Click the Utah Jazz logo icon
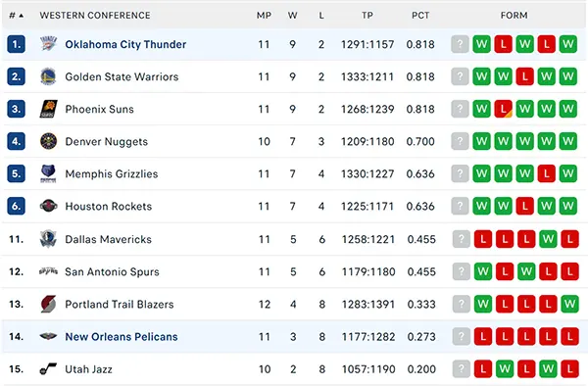The width and height of the screenshot is (588, 386). 48,369
